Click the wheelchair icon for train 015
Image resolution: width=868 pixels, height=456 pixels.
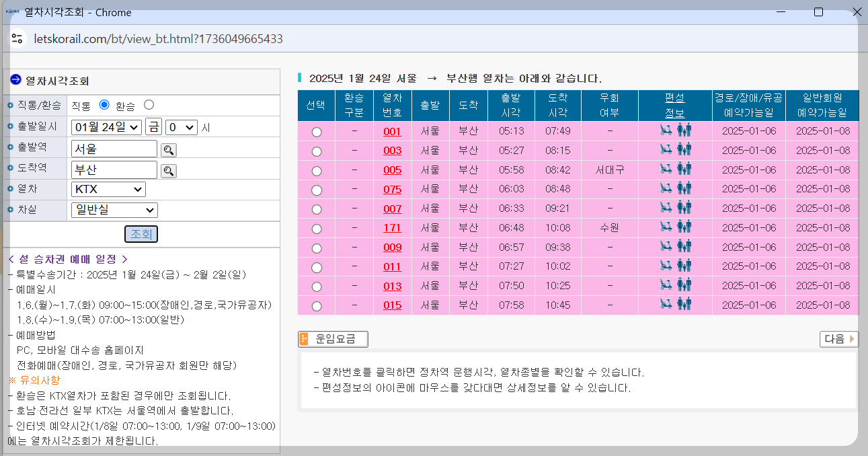pyautogui.click(x=666, y=304)
